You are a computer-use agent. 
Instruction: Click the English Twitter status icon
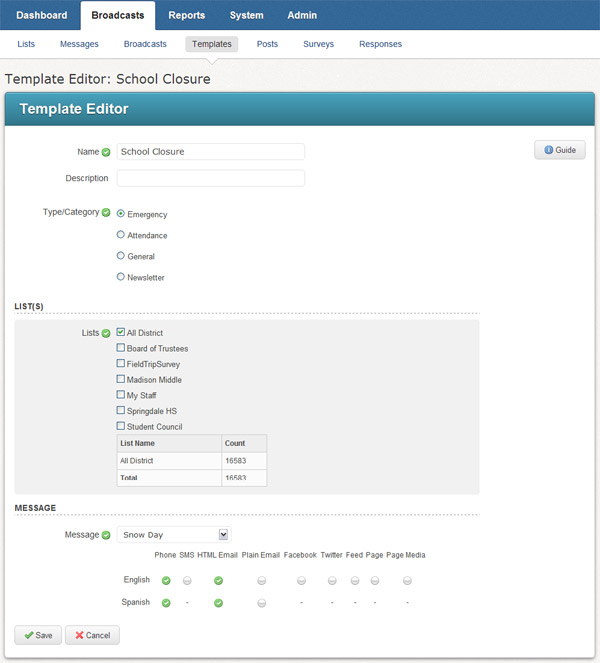pyautogui.click(x=331, y=580)
